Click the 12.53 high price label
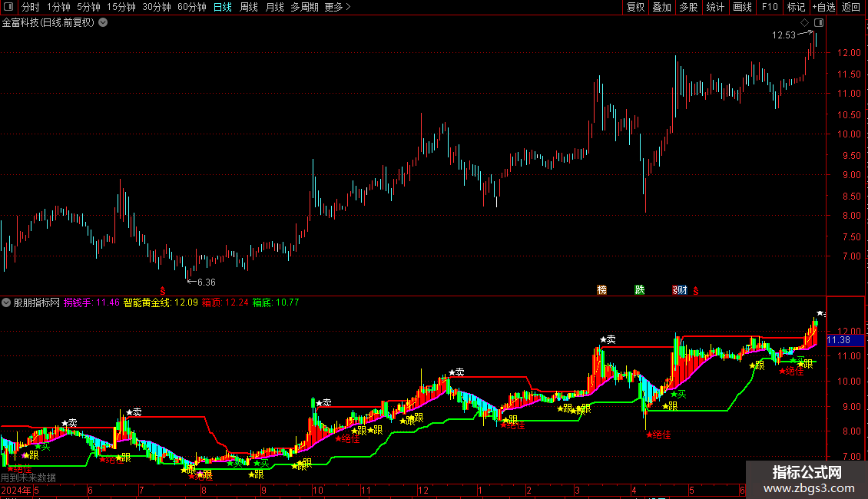868x499 pixels. [x=784, y=35]
